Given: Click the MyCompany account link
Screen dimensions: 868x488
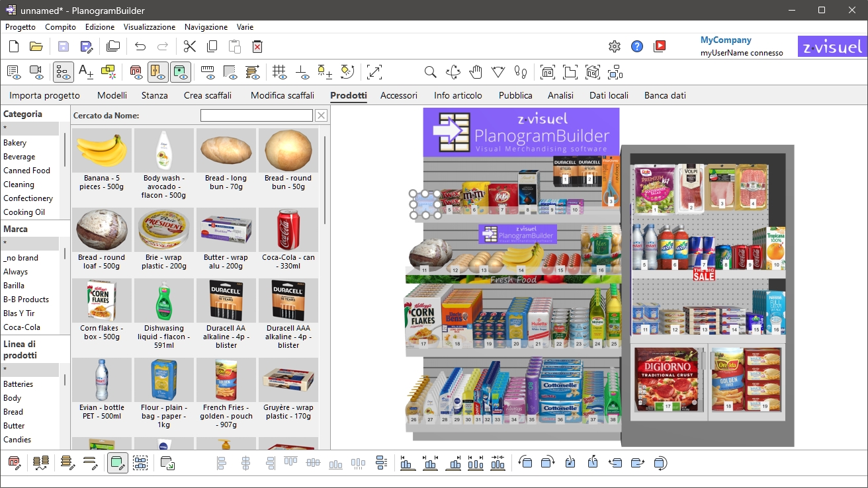Looking at the screenshot, I should (726, 40).
